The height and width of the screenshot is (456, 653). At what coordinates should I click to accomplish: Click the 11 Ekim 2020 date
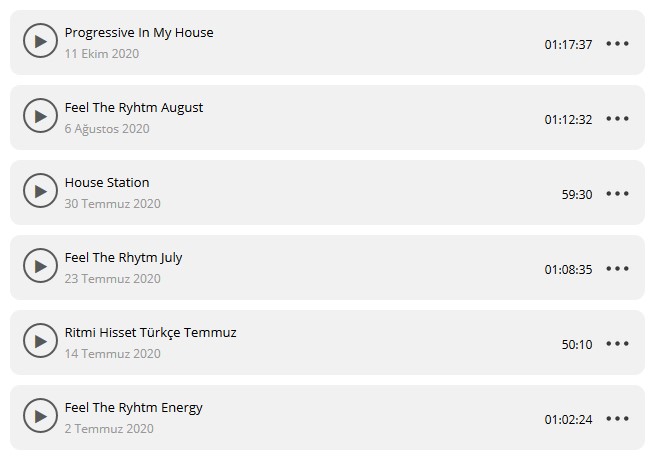tap(102, 54)
